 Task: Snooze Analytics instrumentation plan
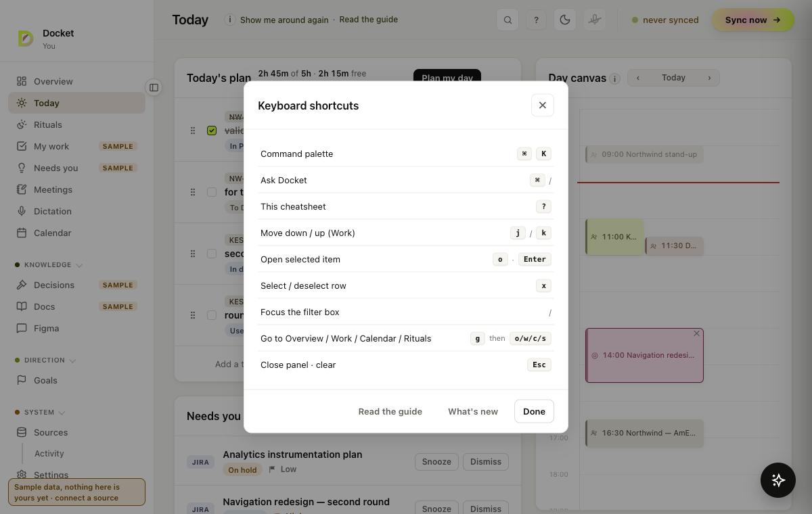pyautogui.click(x=436, y=462)
